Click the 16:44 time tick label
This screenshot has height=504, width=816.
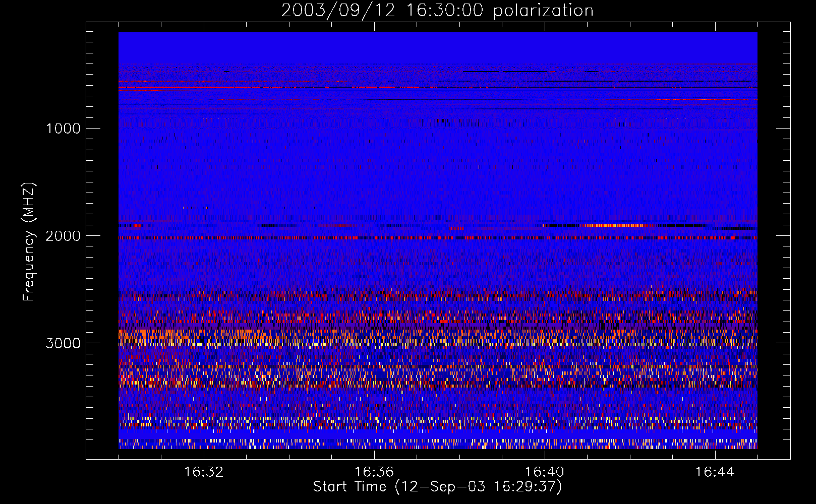pos(715,472)
